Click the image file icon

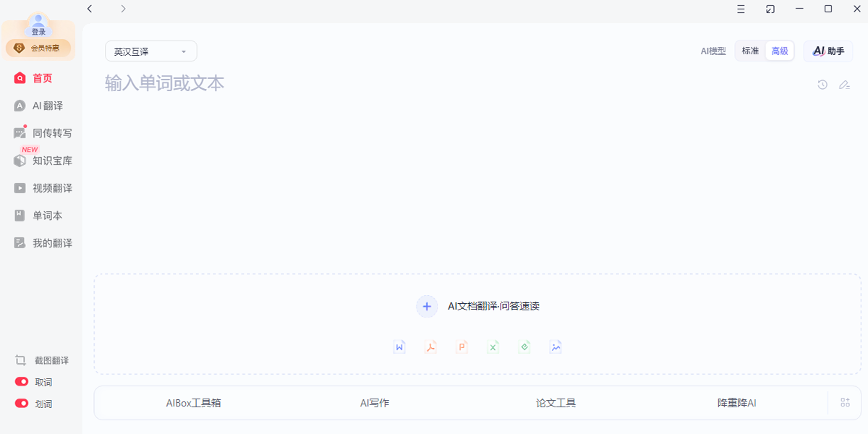(x=556, y=347)
